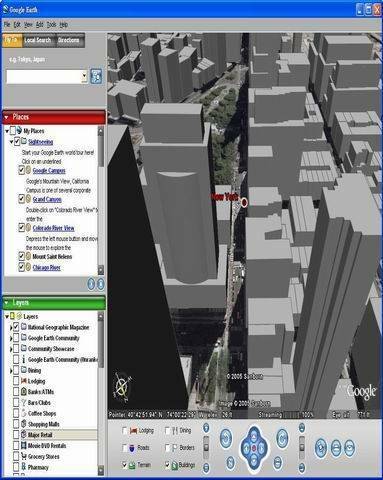Click the search go button beside input

[x=96, y=76]
